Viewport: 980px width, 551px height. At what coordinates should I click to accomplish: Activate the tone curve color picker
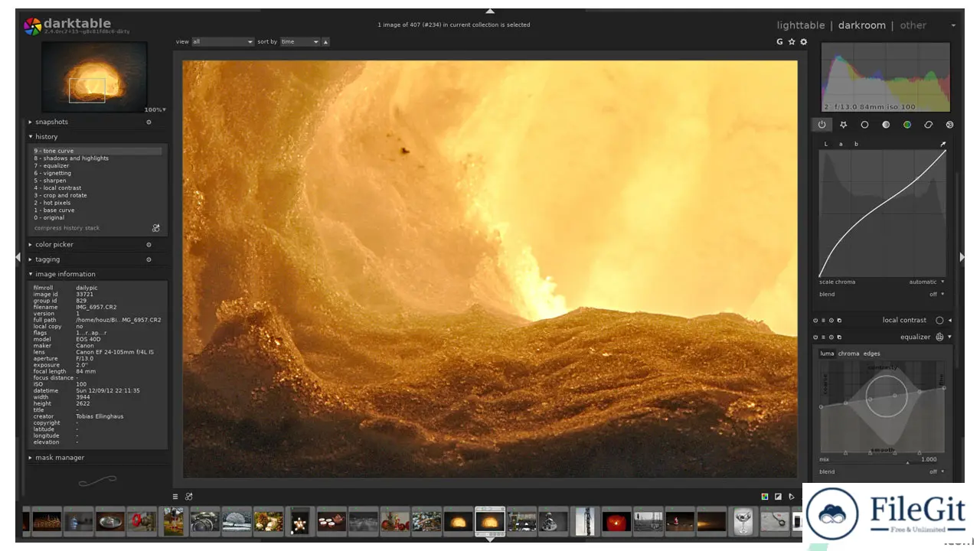click(x=943, y=144)
